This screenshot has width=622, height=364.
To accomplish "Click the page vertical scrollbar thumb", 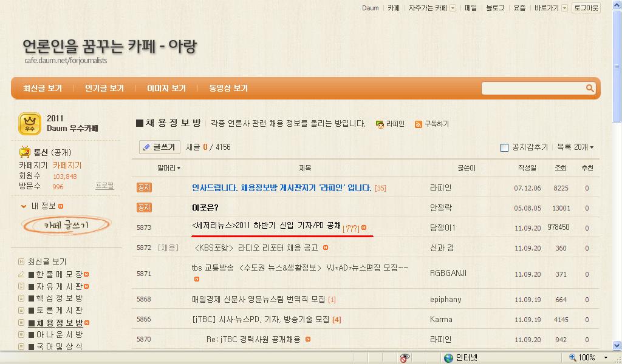I will coord(617,67).
